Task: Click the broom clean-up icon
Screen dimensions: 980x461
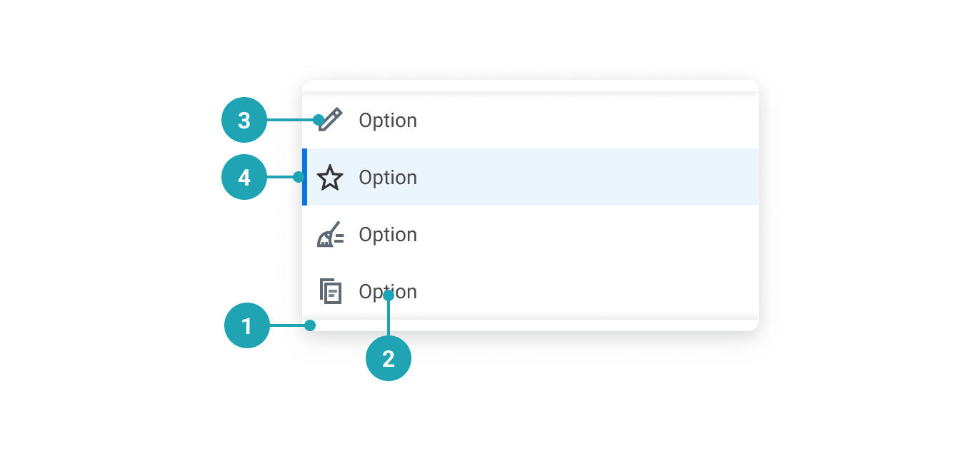Action: tap(330, 235)
